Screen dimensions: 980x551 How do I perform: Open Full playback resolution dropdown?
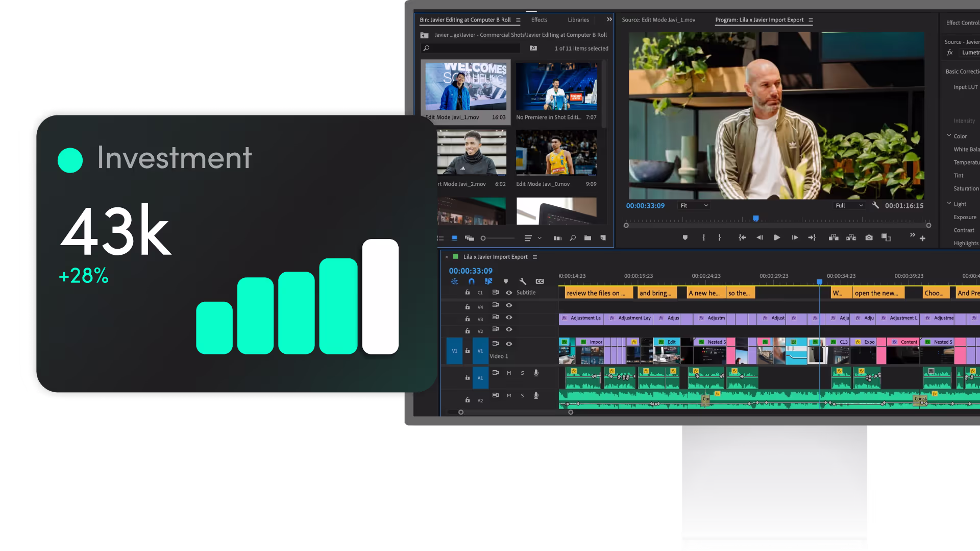click(849, 205)
